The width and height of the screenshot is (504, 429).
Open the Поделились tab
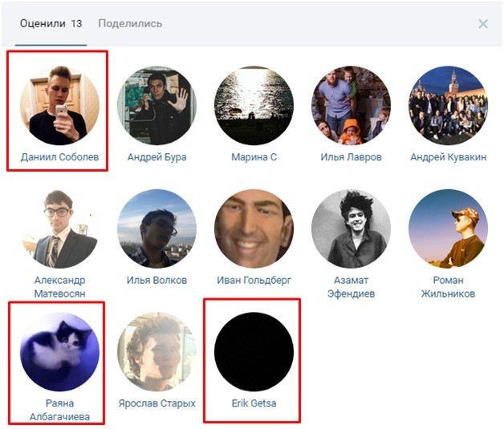click(130, 24)
